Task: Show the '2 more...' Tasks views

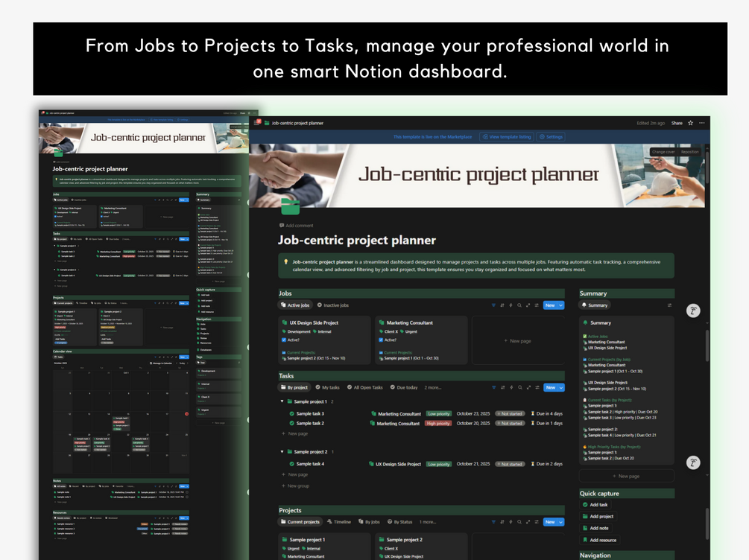Action: tap(433, 388)
